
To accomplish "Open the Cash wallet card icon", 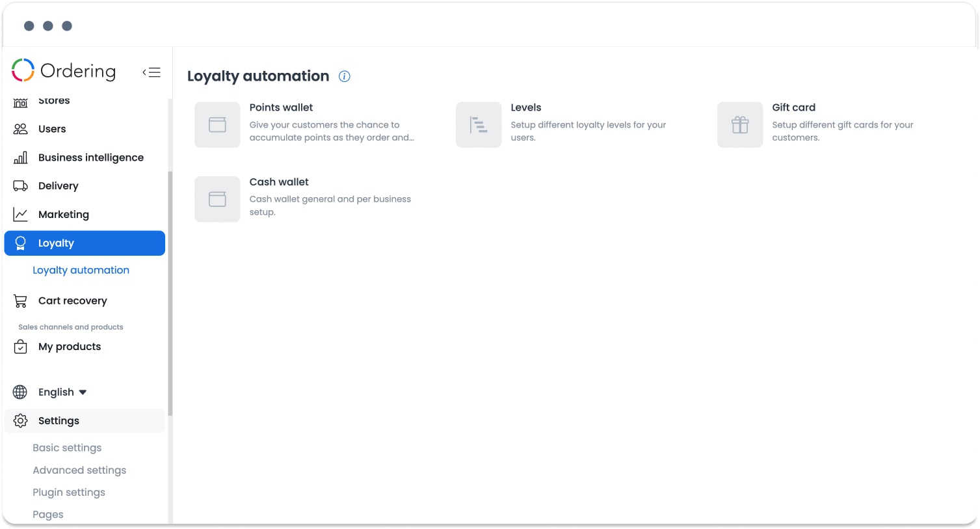I will coord(217,199).
